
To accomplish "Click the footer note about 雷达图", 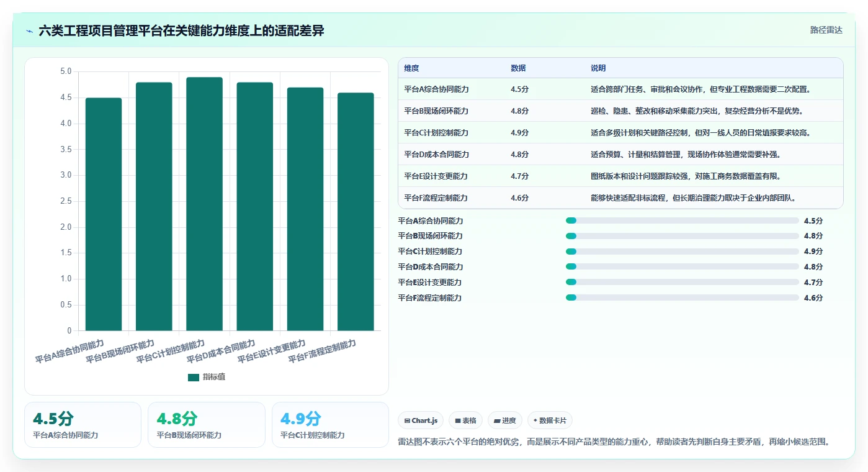I will (x=614, y=442).
